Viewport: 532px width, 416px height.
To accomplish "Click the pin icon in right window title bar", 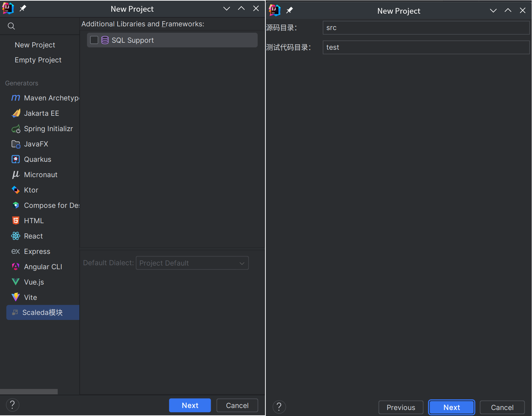I will (289, 10).
